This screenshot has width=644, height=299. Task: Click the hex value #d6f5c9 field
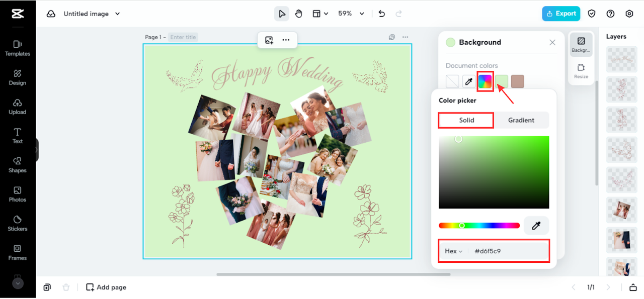(509, 251)
